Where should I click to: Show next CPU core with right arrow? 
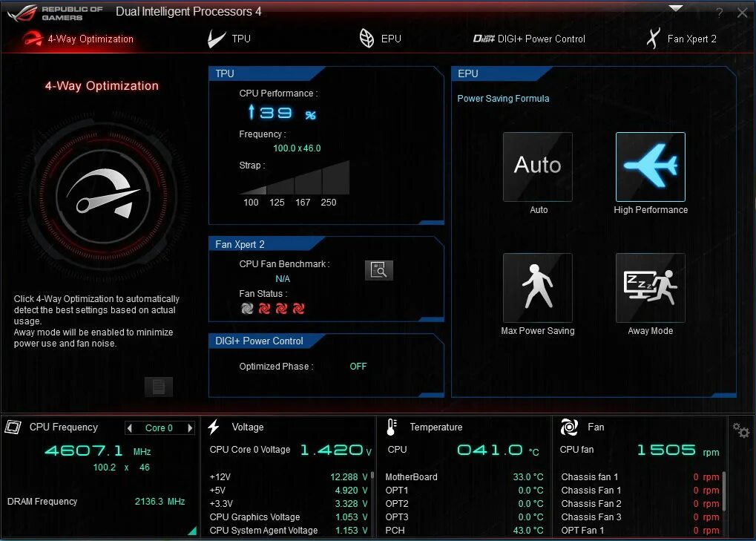pos(190,427)
